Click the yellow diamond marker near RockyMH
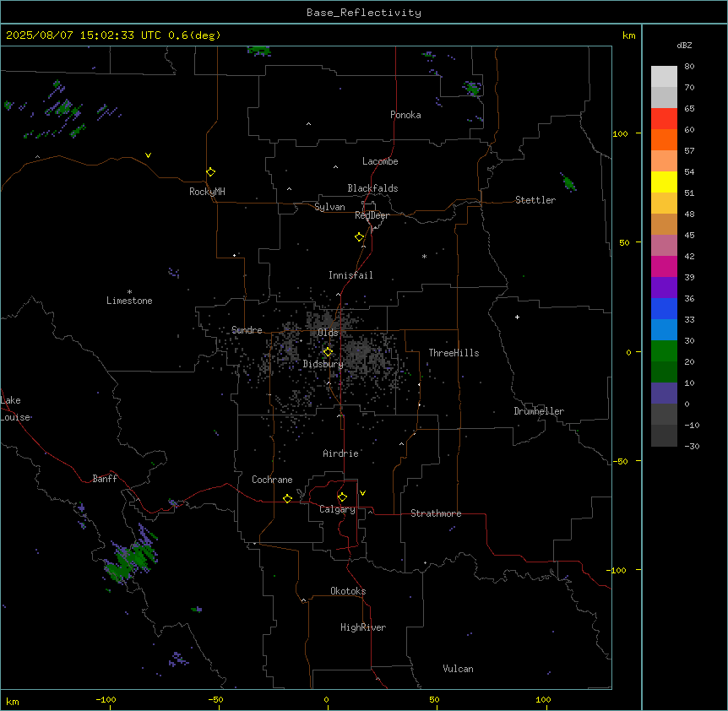 tap(210, 171)
